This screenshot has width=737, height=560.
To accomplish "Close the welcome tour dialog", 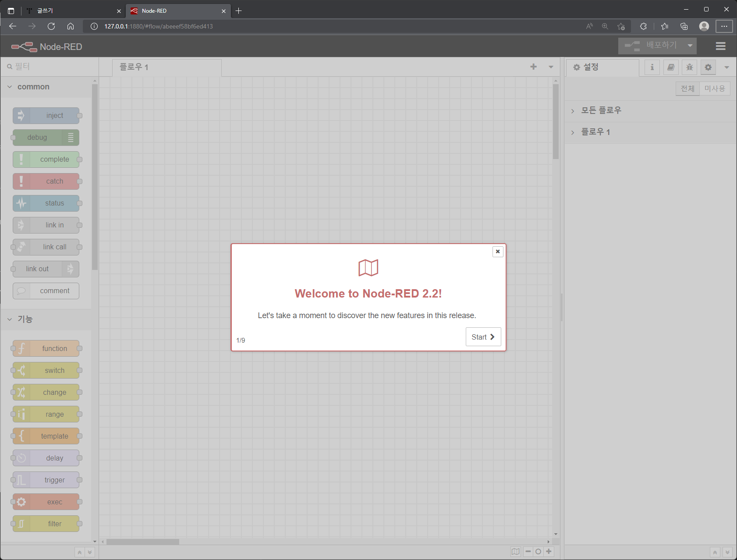I will point(498,252).
